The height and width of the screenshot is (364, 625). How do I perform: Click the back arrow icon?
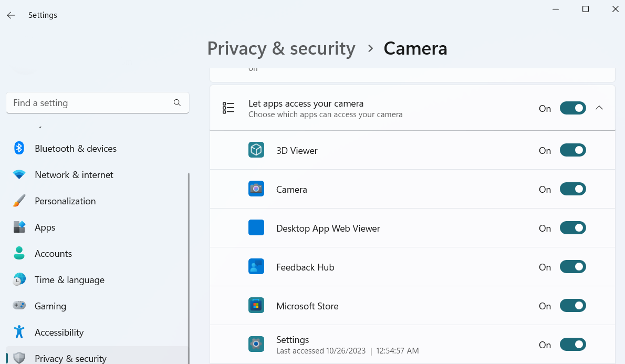pos(11,15)
